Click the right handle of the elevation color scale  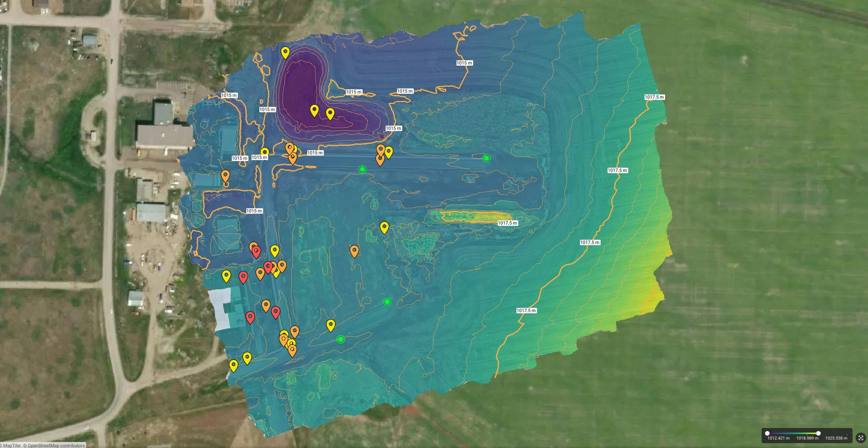coord(819,433)
